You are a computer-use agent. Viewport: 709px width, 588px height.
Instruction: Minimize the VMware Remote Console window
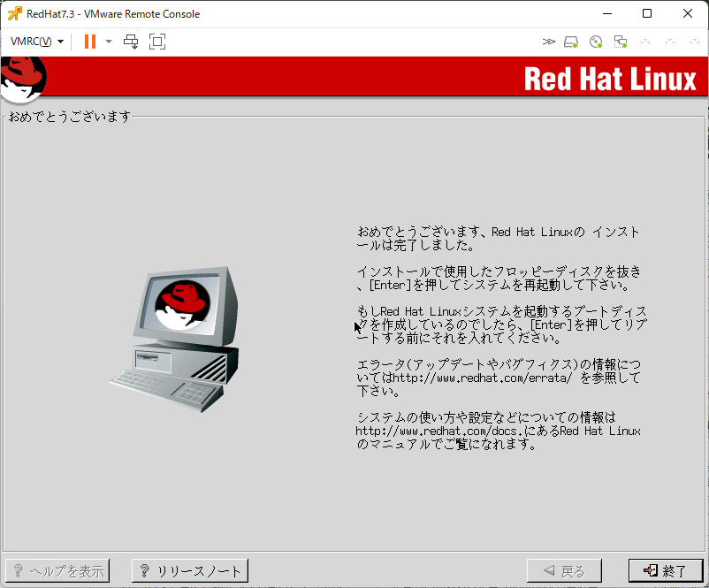(x=607, y=13)
